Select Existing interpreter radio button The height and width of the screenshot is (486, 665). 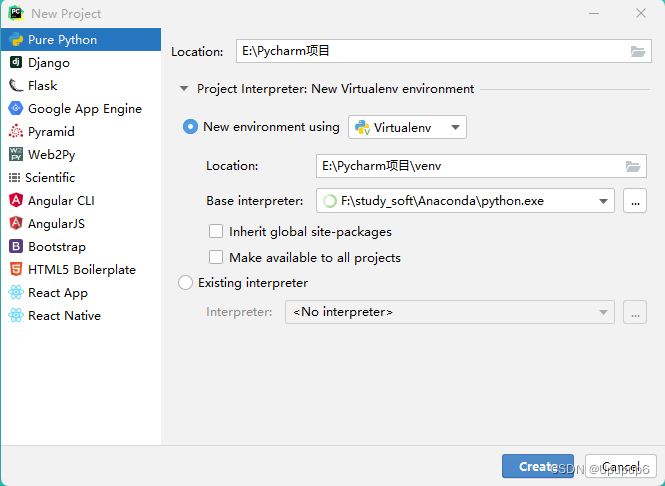pyautogui.click(x=185, y=282)
